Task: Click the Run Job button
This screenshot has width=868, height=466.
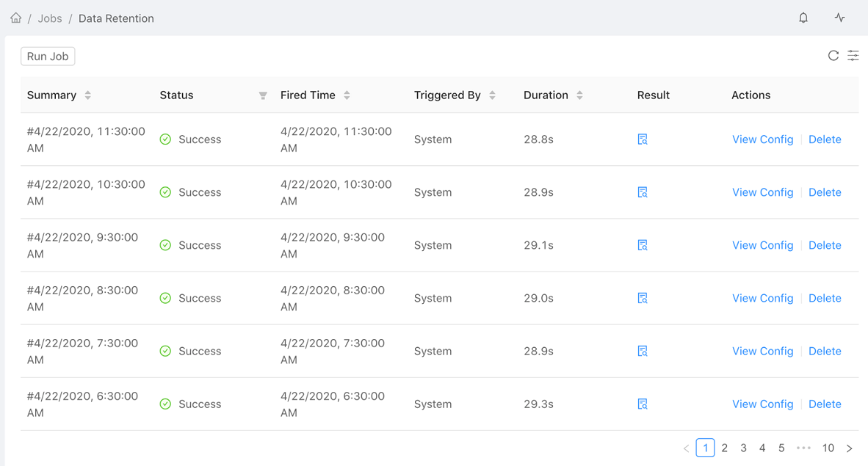Action: (x=47, y=56)
